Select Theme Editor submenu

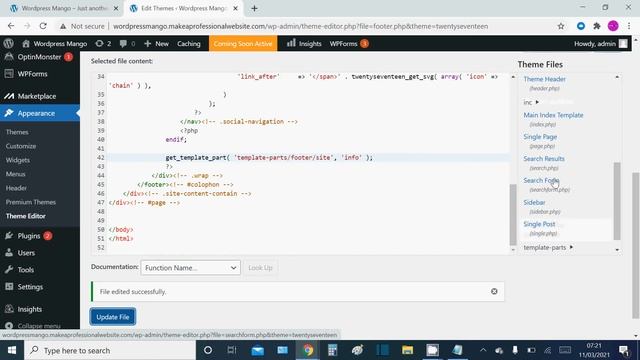(x=26, y=216)
